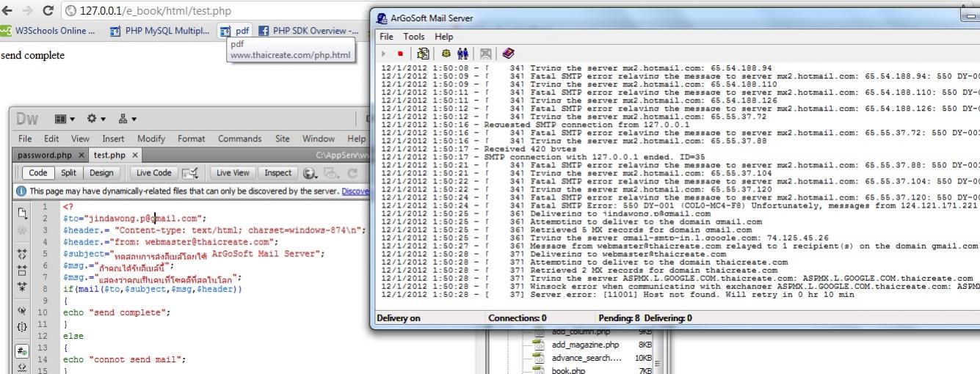Open ArGoSoft help book icon
This screenshot has height=374, width=980.
(x=509, y=54)
